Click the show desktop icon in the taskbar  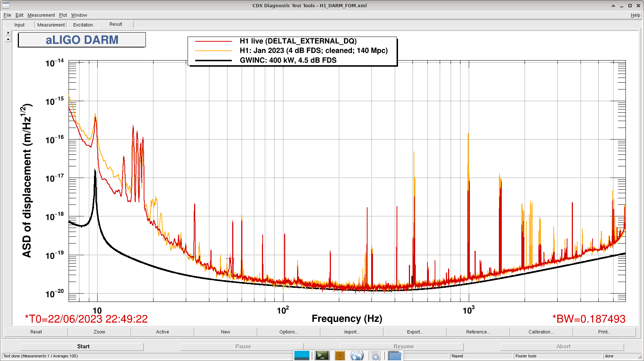(x=302, y=356)
